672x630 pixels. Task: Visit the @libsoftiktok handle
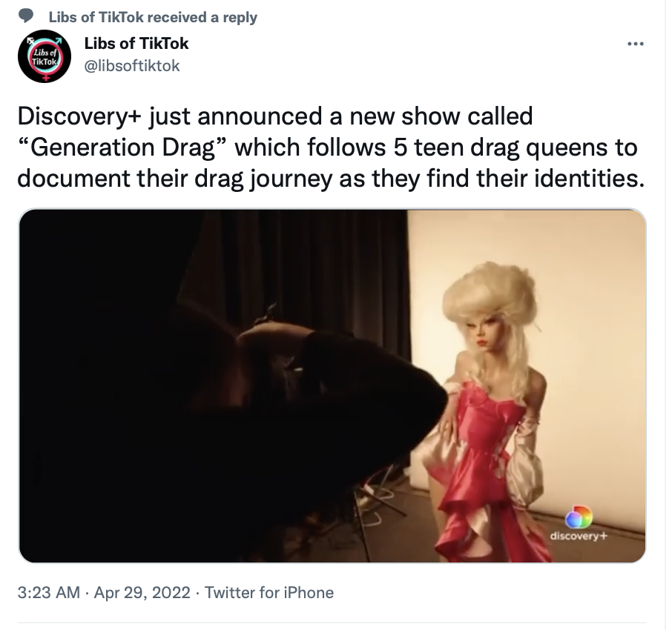tap(132, 66)
